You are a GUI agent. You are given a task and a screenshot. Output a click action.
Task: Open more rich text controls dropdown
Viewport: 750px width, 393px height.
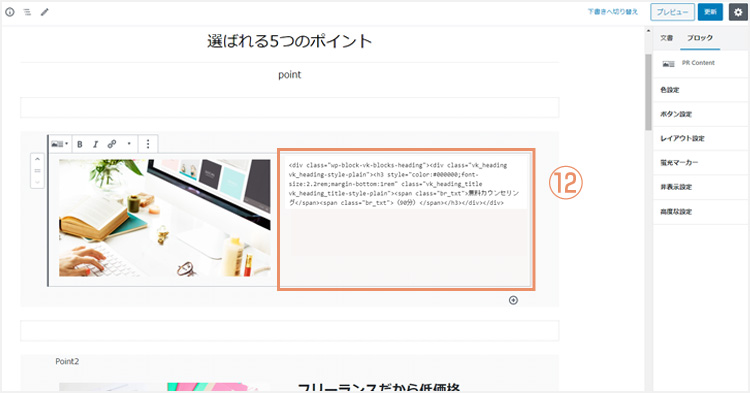pyautogui.click(x=129, y=144)
